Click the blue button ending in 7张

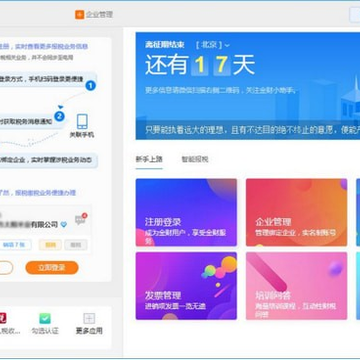click(x=15, y=245)
